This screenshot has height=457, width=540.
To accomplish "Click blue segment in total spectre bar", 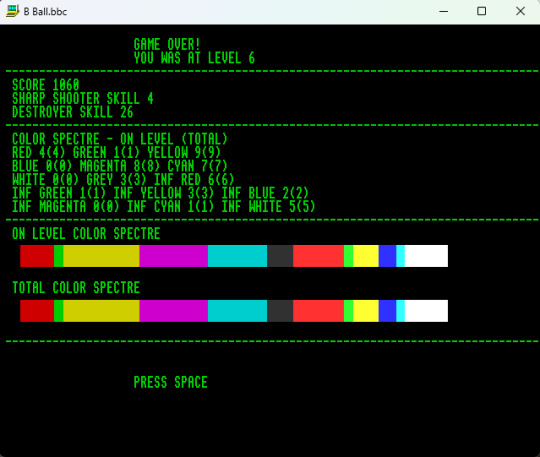I will tap(387, 311).
